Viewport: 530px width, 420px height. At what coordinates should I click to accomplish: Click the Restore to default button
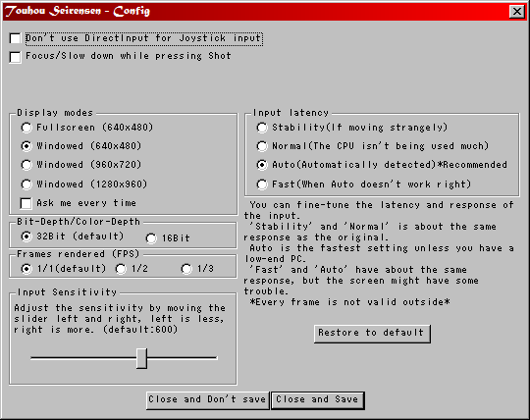(372, 334)
